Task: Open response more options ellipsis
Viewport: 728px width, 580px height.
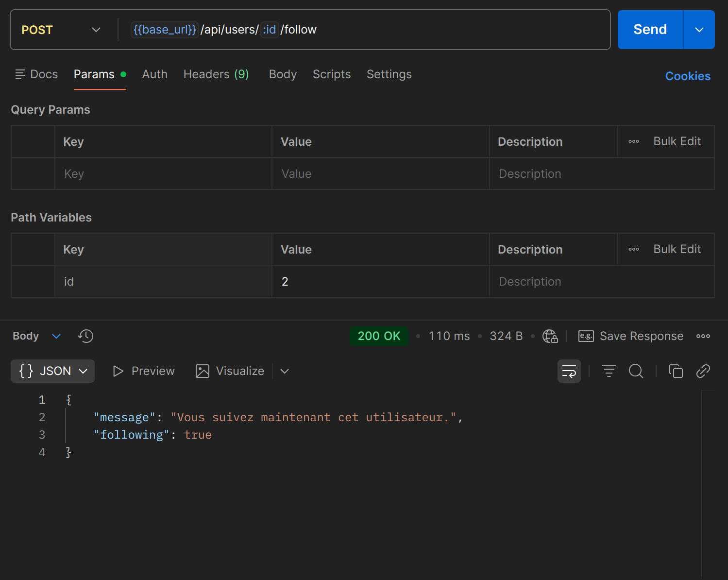Action: click(x=703, y=336)
